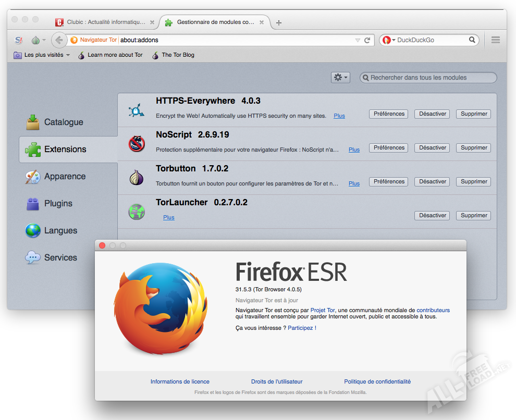Open a new tab with plus icon
The image size is (516, 420).
click(279, 22)
